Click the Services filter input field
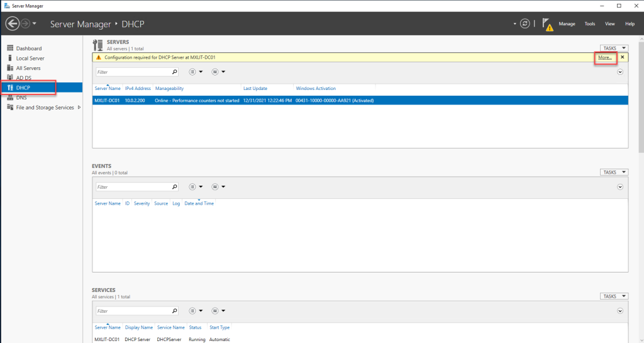Viewport: 644px width, 343px height. (133, 311)
